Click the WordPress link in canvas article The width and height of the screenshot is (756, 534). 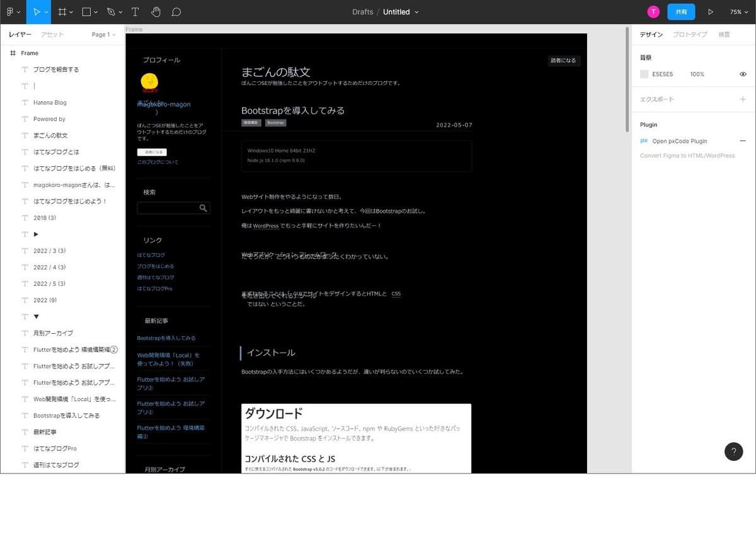(x=266, y=225)
